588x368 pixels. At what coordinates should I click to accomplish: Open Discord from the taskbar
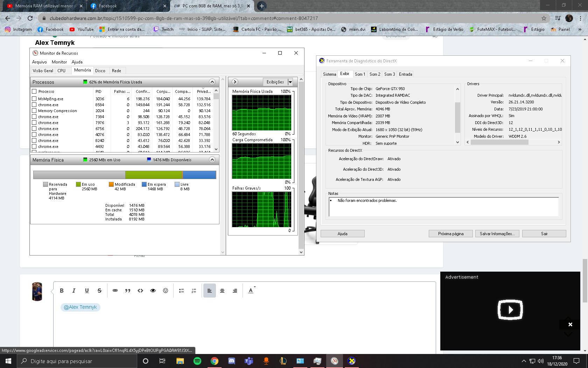point(232,361)
